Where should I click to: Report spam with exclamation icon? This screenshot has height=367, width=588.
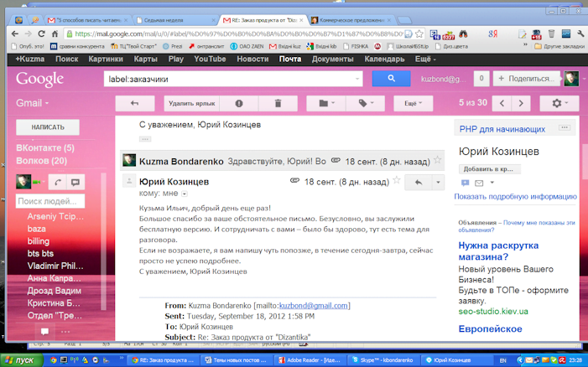239,103
